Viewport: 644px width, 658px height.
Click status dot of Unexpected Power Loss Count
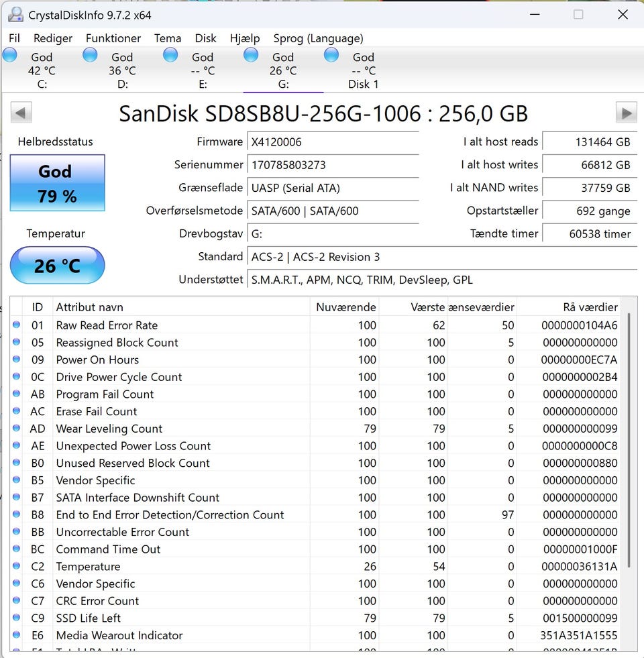(16, 445)
